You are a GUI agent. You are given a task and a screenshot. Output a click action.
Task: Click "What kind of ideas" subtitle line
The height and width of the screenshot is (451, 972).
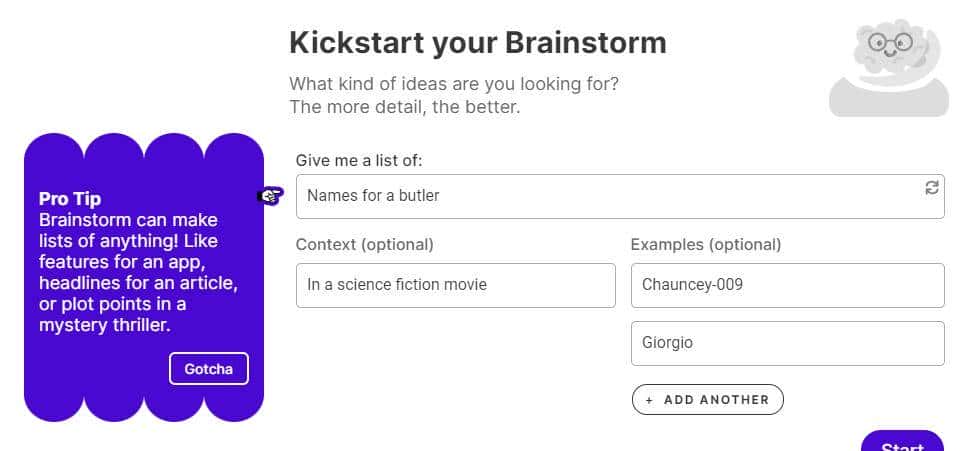(x=454, y=84)
